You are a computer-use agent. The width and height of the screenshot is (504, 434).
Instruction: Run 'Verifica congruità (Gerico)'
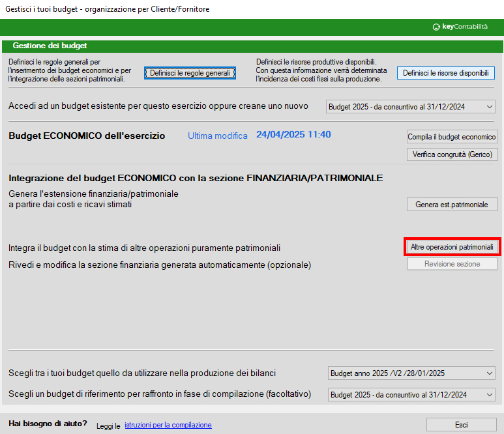click(452, 154)
